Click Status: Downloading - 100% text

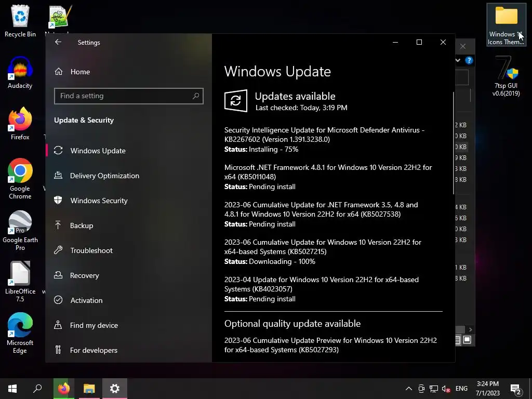click(270, 262)
